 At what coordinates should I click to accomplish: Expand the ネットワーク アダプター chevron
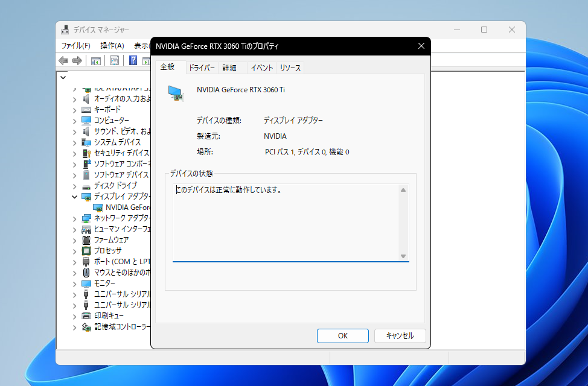tap(75, 219)
